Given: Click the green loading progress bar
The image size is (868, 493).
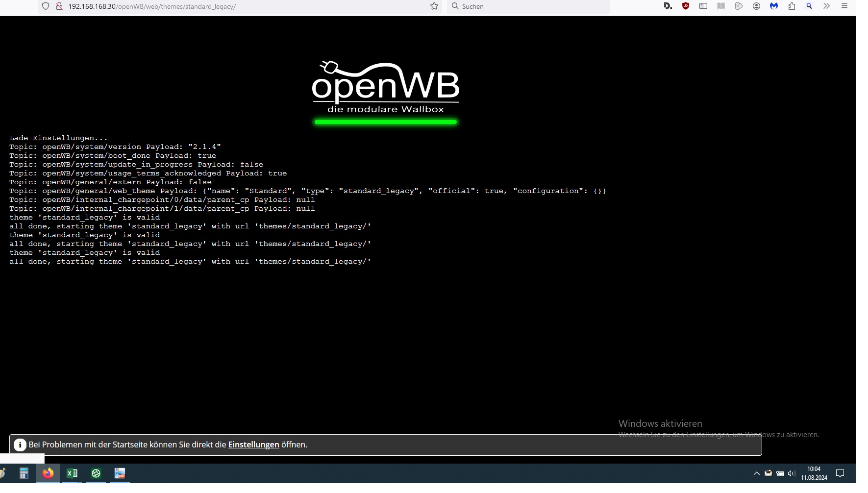Looking at the screenshot, I should tap(386, 122).
